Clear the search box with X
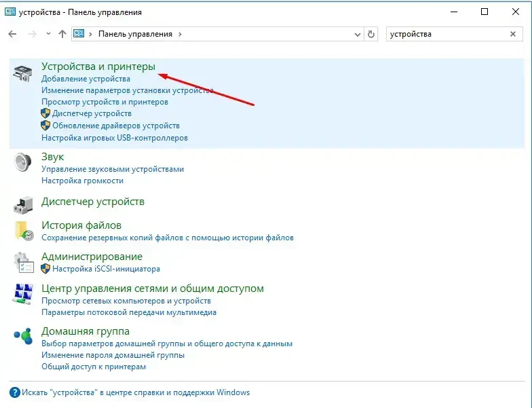The image size is (532, 408). click(x=513, y=34)
